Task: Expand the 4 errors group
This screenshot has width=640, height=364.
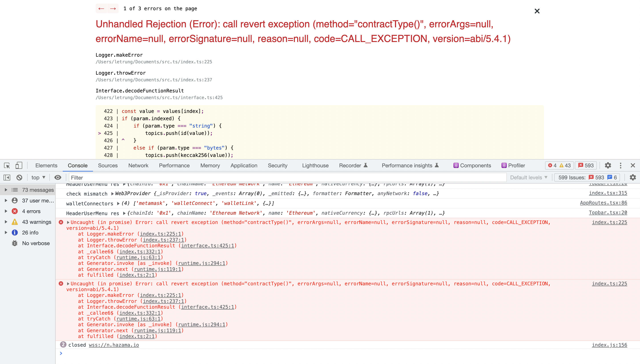Action: pyautogui.click(x=6, y=211)
